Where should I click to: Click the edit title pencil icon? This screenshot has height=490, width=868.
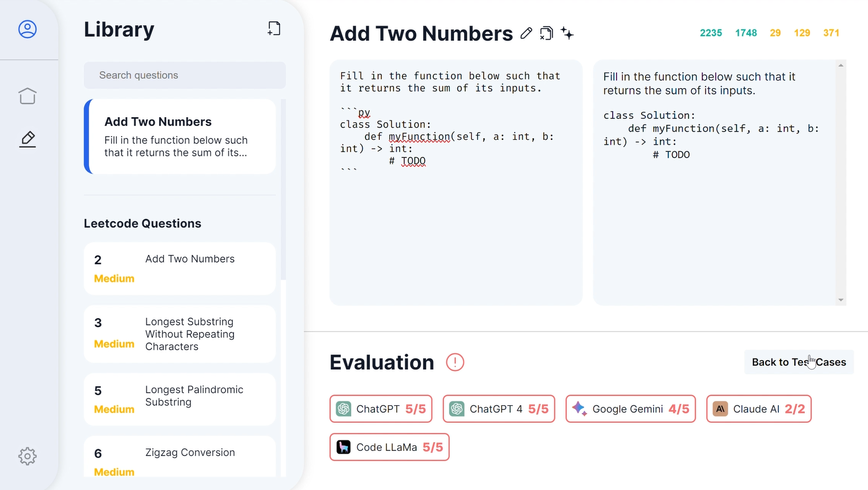click(x=526, y=34)
